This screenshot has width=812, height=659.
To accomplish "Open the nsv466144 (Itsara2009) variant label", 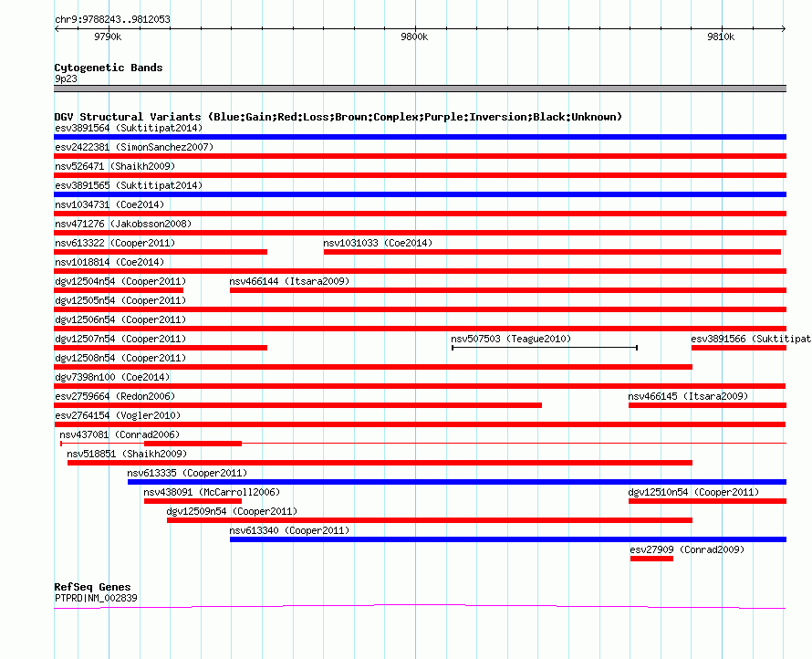I will (x=289, y=281).
